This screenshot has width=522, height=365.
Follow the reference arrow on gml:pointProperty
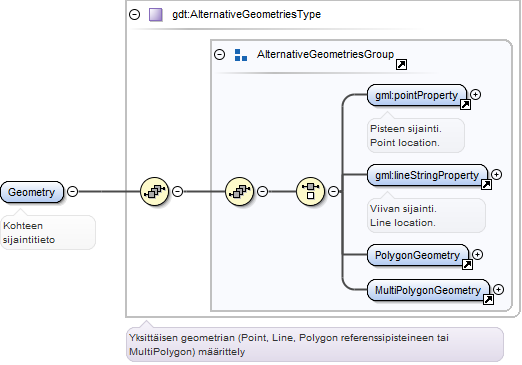point(465,105)
